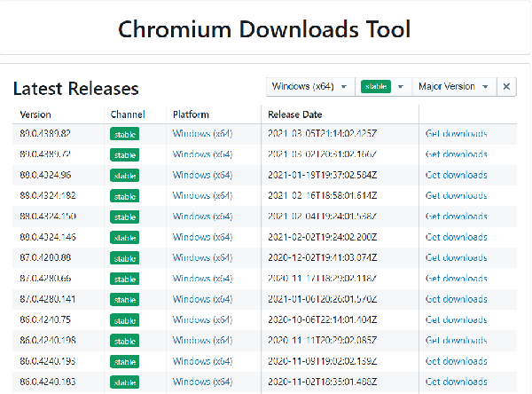Click the Channel column header
Screen dimensions: 532x394
(128, 114)
